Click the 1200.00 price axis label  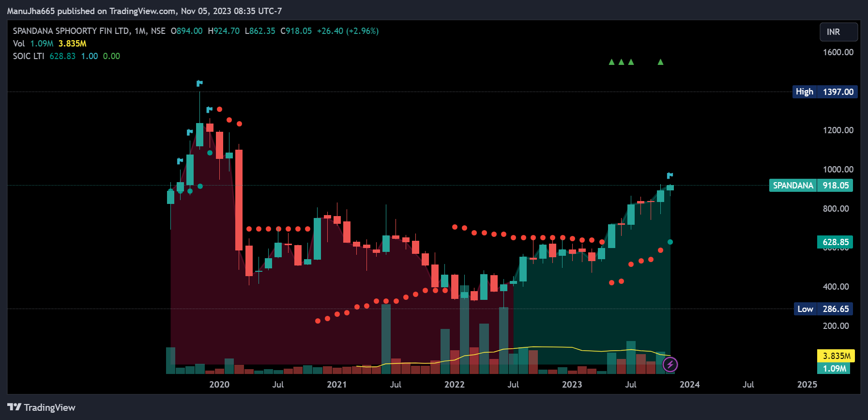[x=838, y=130]
